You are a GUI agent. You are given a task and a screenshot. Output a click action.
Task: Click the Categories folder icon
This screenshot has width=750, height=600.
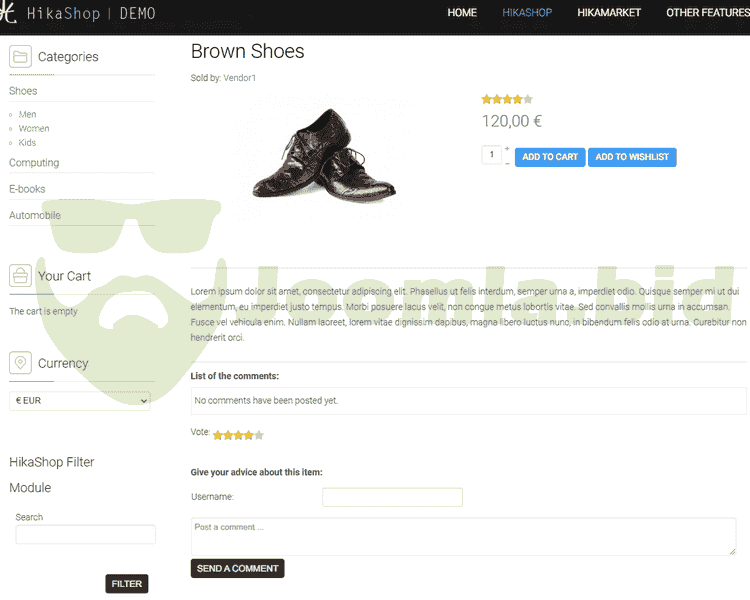click(x=20, y=57)
